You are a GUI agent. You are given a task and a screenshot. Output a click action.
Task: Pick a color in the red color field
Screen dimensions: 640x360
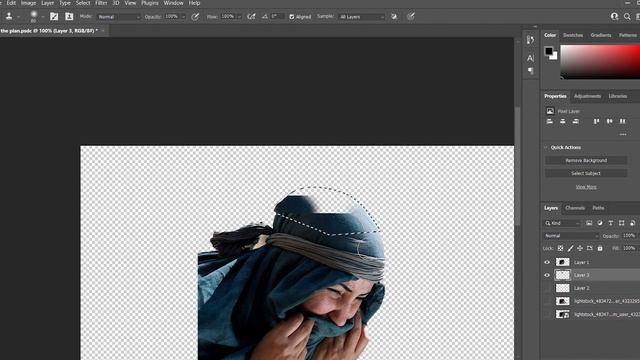click(600, 61)
